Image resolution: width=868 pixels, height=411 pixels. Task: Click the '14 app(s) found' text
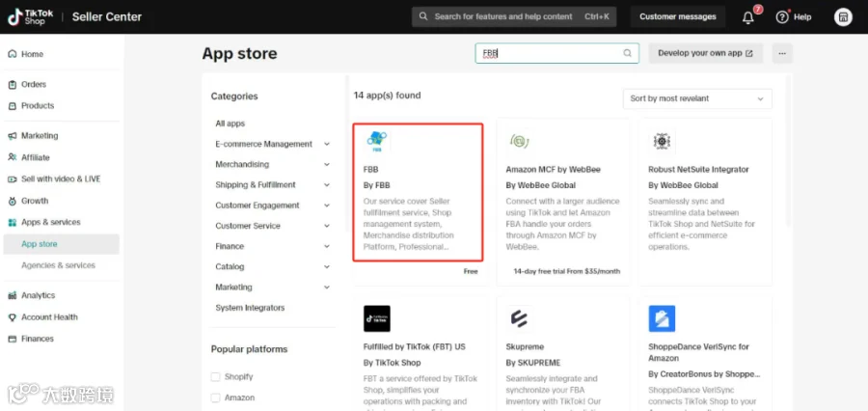[387, 96]
